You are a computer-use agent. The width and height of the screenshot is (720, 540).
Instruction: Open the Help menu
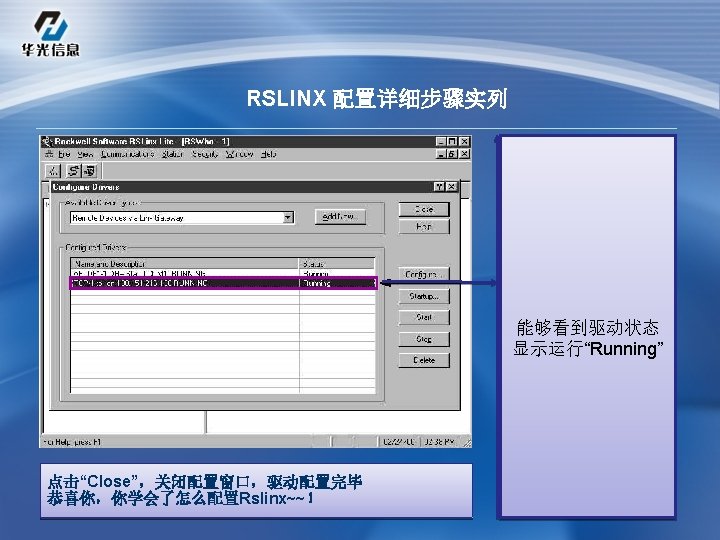(269, 154)
